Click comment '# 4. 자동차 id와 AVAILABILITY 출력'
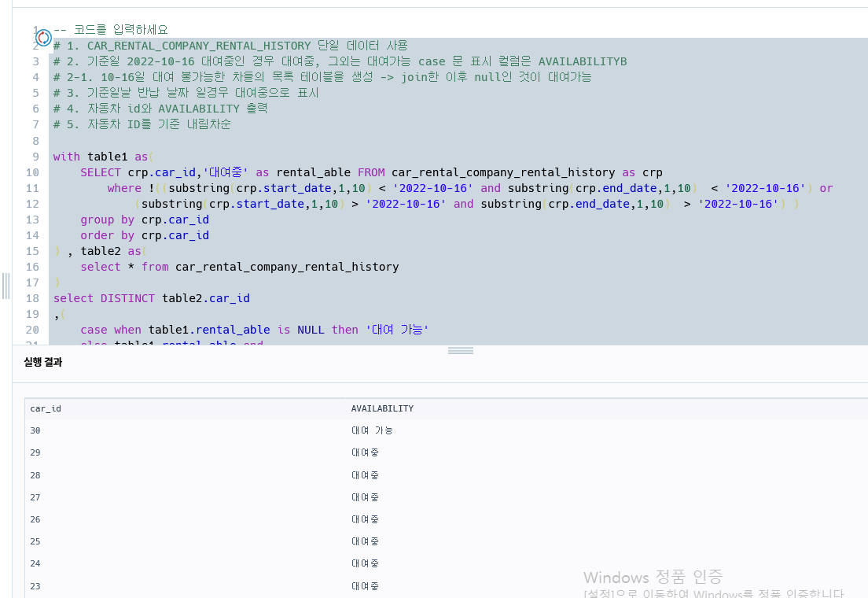This screenshot has height=598, width=868. (160, 109)
